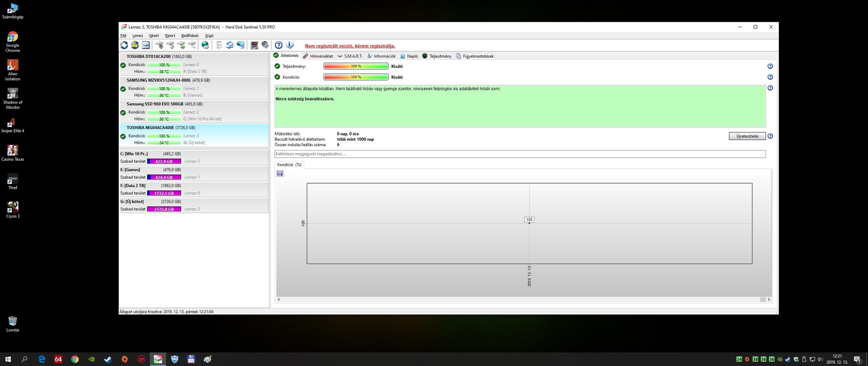868x366 pixels.
Task: Click help icon beside Teljesítmény bar row
Action: pyautogui.click(x=770, y=66)
